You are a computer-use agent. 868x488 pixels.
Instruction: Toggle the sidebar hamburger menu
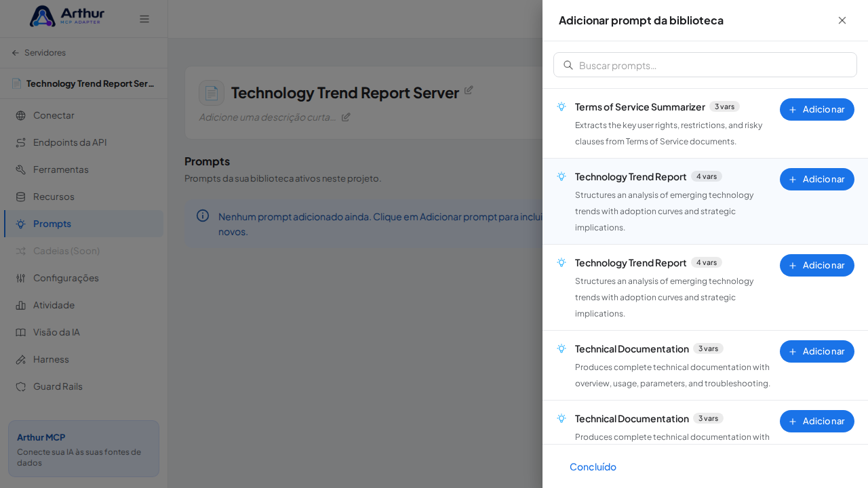(x=144, y=19)
